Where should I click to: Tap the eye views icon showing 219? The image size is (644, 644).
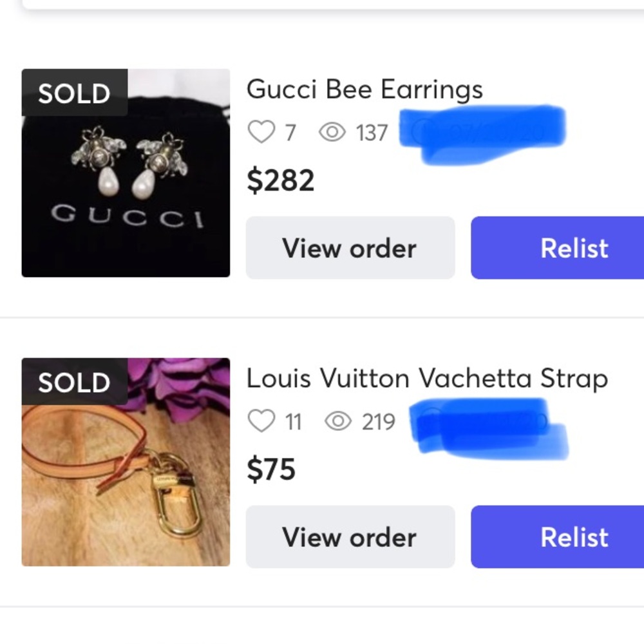tap(338, 421)
